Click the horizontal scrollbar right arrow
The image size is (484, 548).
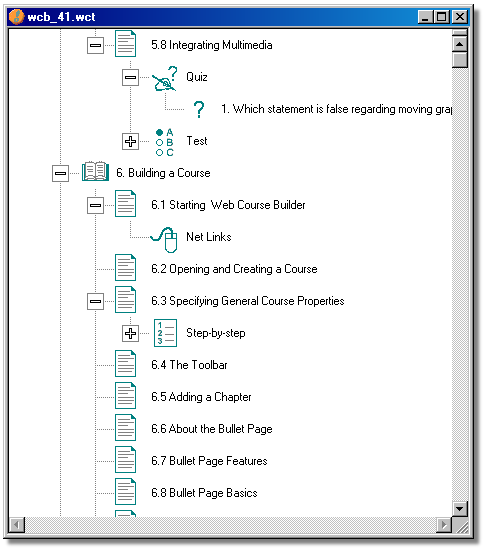pyautogui.click(x=444, y=525)
